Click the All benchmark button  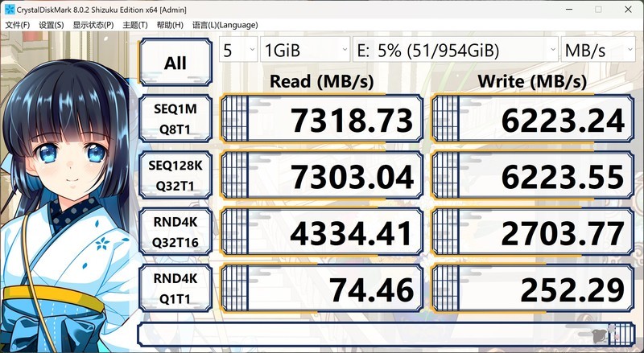[175, 62]
